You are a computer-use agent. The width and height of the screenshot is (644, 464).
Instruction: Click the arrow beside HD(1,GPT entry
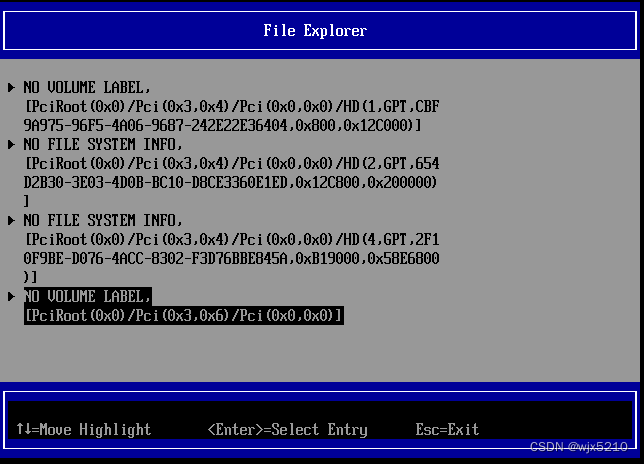(11, 87)
